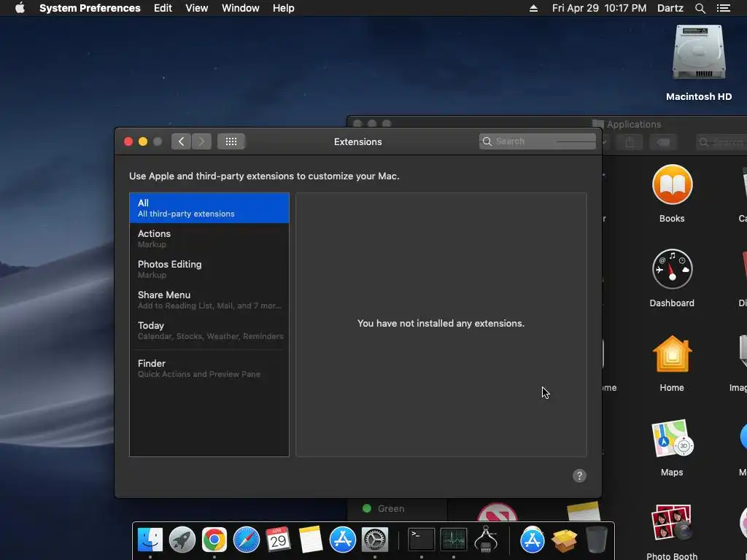Open the View menu
Image resolution: width=747 pixels, height=560 pixels.
[x=197, y=8]
